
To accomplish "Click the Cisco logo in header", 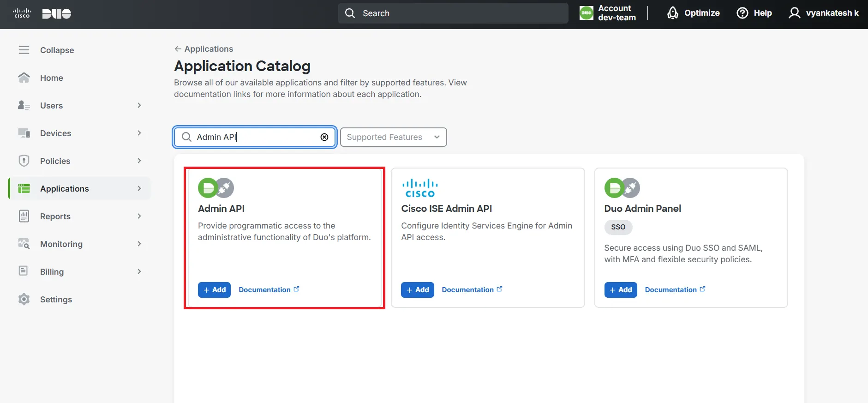I will pos(22,13).
